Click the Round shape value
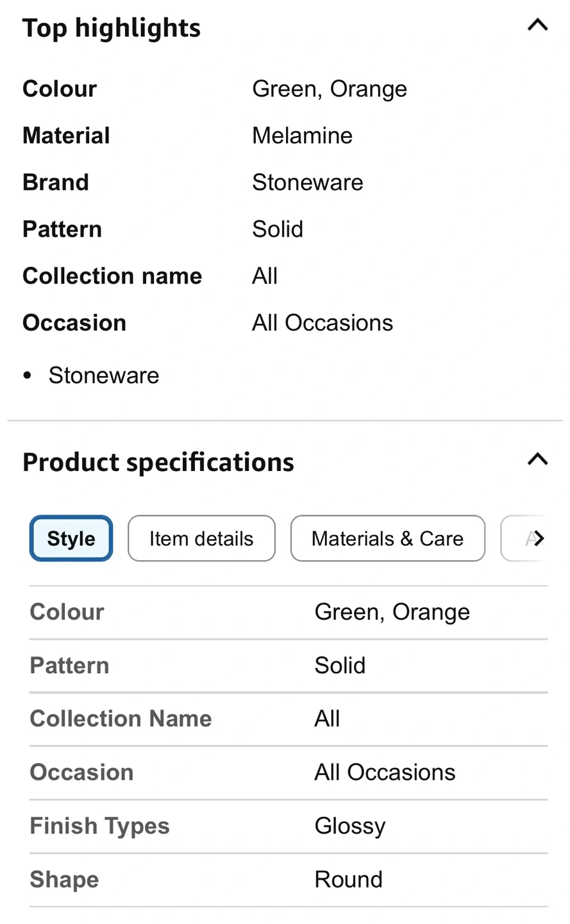The height and width of the screenshot is (924, 570). 348,879
